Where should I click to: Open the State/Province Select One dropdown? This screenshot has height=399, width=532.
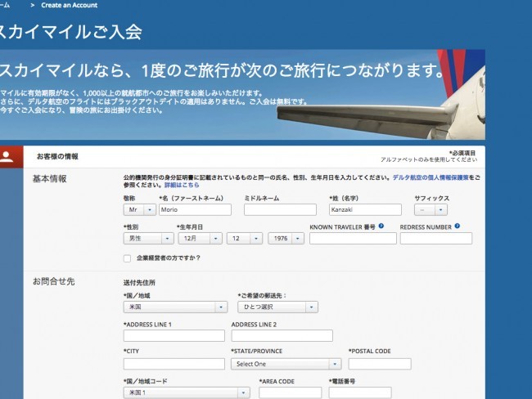click(286, 364)
